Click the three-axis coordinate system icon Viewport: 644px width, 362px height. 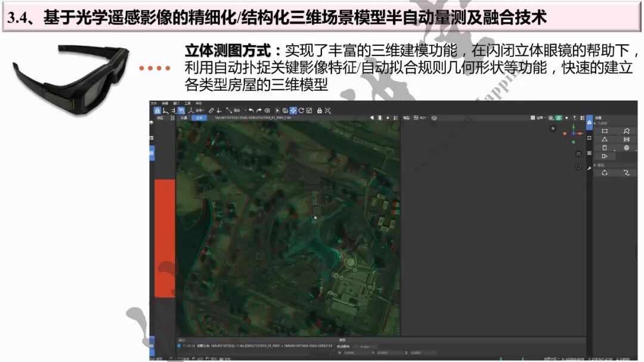191,110
